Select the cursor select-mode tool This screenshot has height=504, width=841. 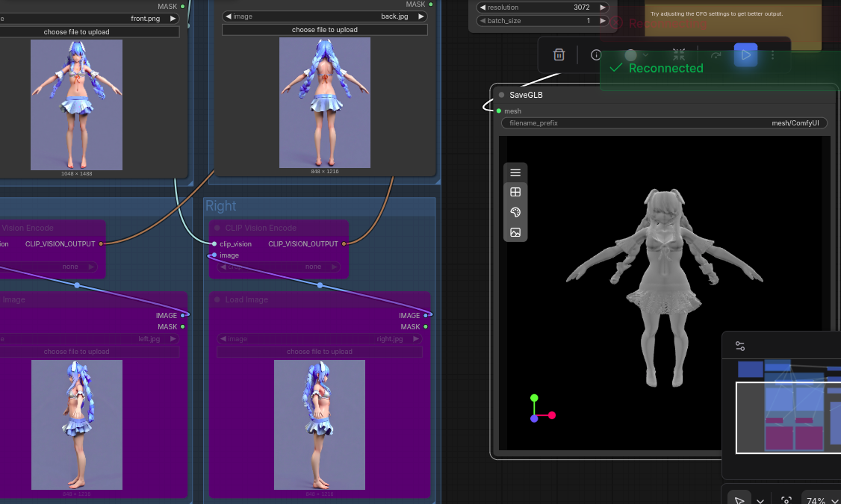pos(739,501)
